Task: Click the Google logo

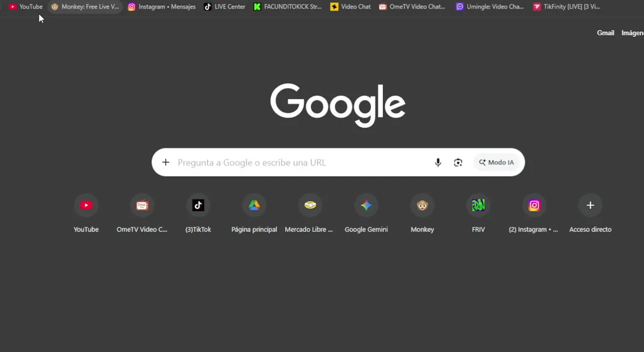Action: pyautogui.click(x=338, y=105)
